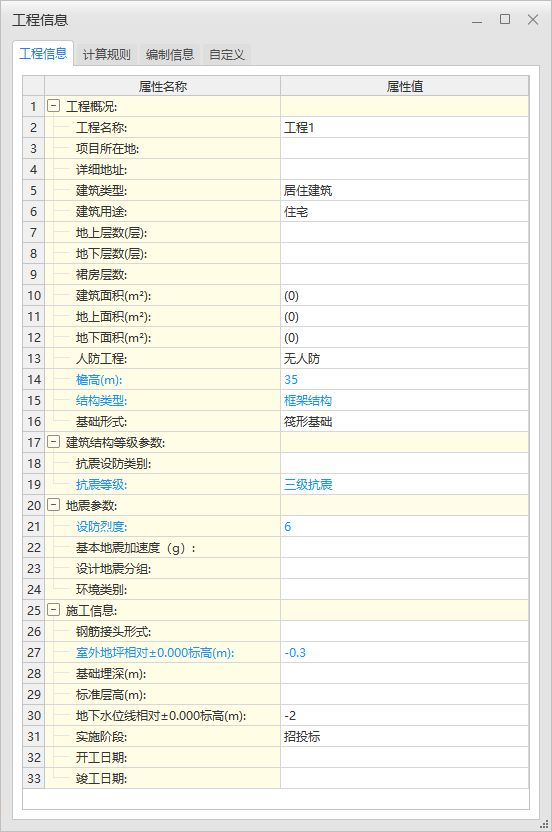Image resolution: width=552 pixels, height=832 pixels.
Task: Select the 结构类型 value 框架结构
Action: 404,401
